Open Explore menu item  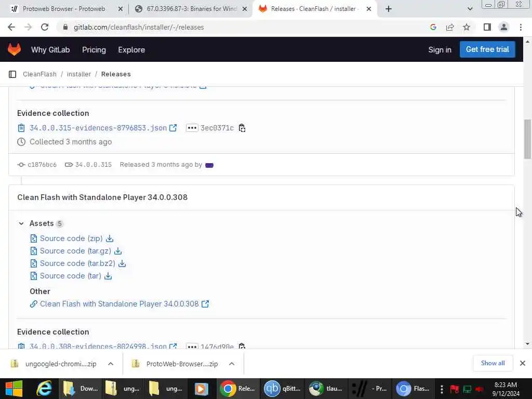[x=131, y=49]
